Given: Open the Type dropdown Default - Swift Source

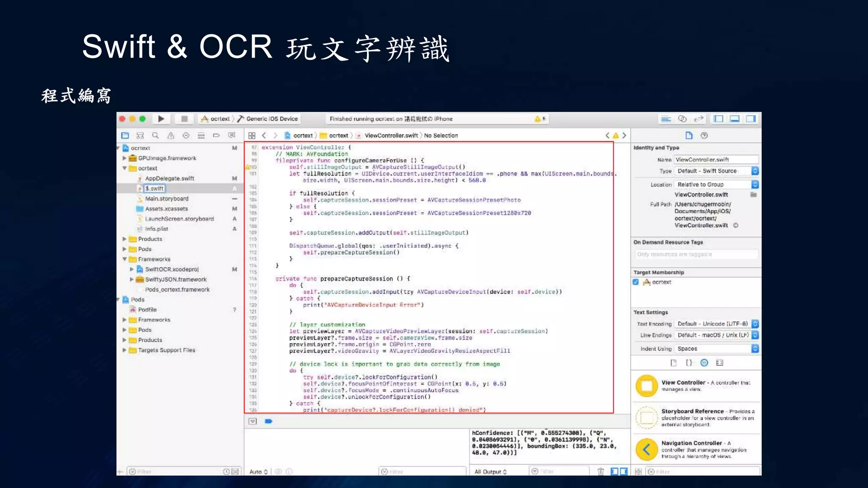Looking at the screenshot, I should 716,171.
